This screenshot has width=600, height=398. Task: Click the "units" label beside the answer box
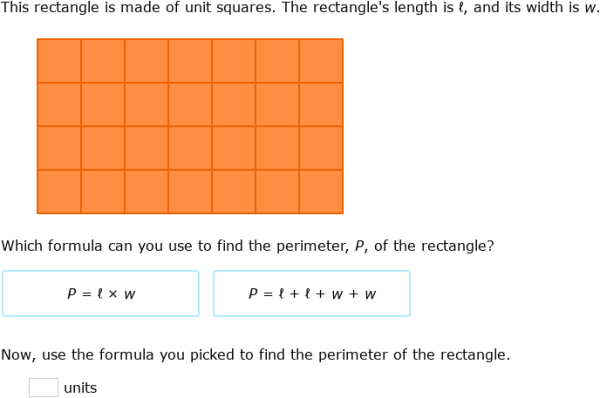point(80,388)
